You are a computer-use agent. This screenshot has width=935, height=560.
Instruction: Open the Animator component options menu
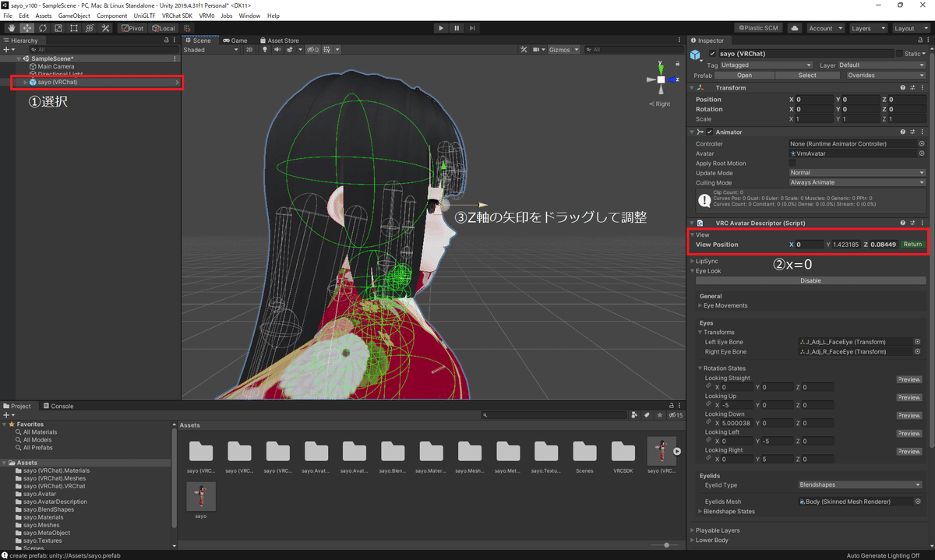point(922,132)
